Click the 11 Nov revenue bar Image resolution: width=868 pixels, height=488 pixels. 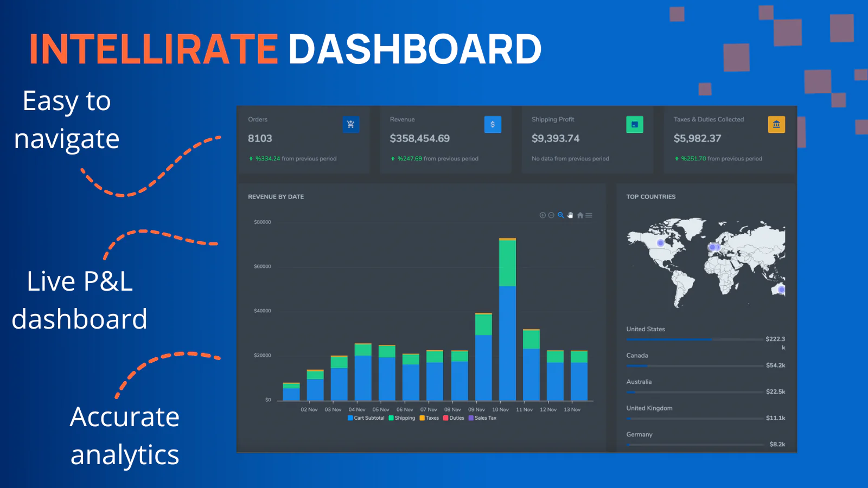coord(531,365)
